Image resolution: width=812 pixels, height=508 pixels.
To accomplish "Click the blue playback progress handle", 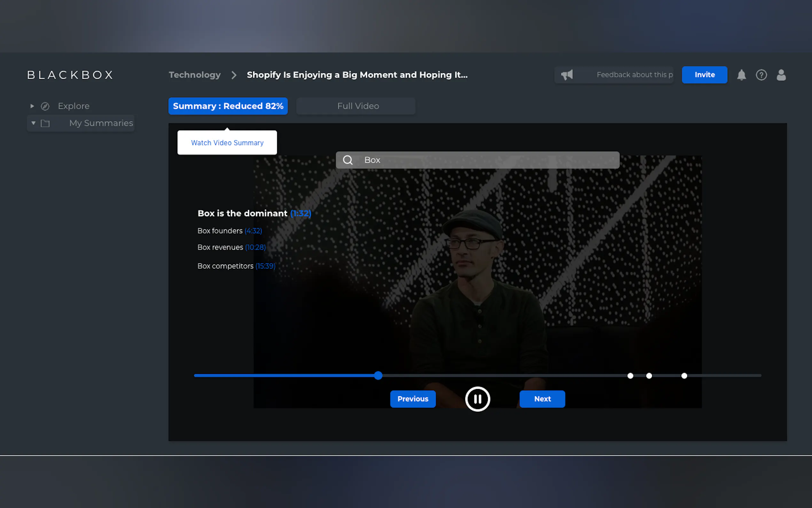I will [x=378, y=376].
